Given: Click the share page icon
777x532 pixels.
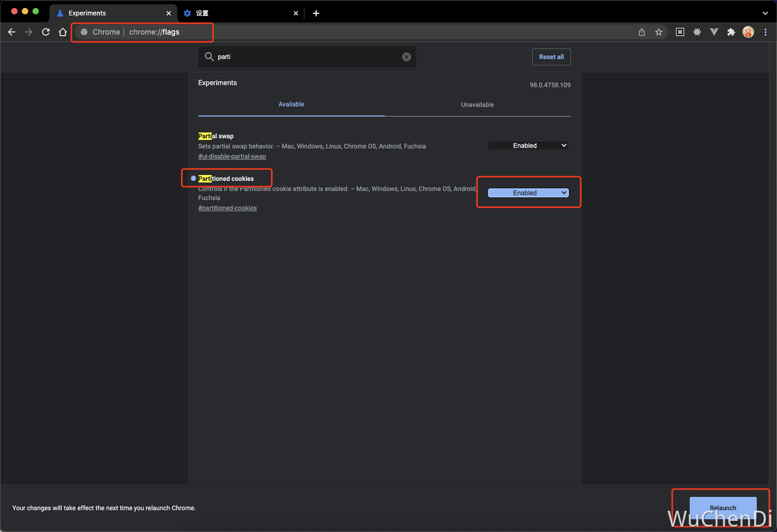Looking at the screenshot, I should (x=642, y=32).
